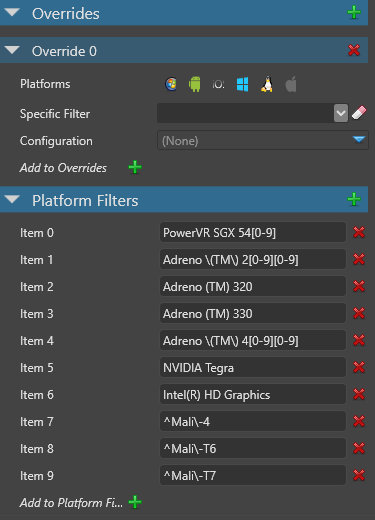The width and height of the screenshot is (375, 520).
Task: Click the Add to Overrides text
Action: coord(63,168)
